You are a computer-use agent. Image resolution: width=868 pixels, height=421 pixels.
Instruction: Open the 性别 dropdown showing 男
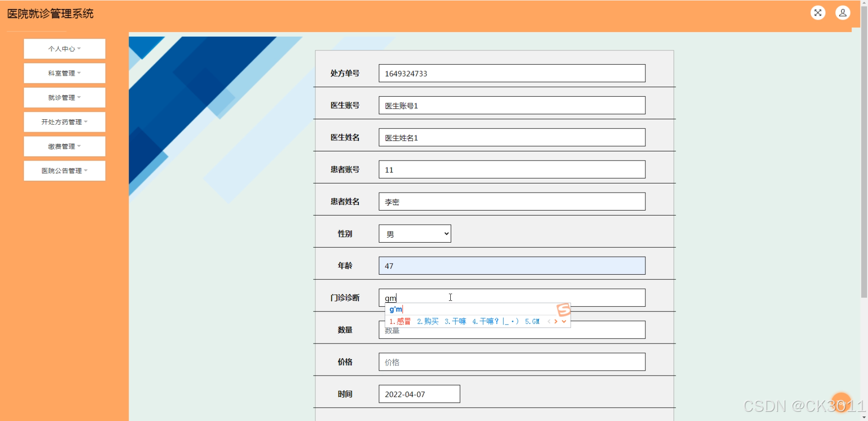click(415, 233)
